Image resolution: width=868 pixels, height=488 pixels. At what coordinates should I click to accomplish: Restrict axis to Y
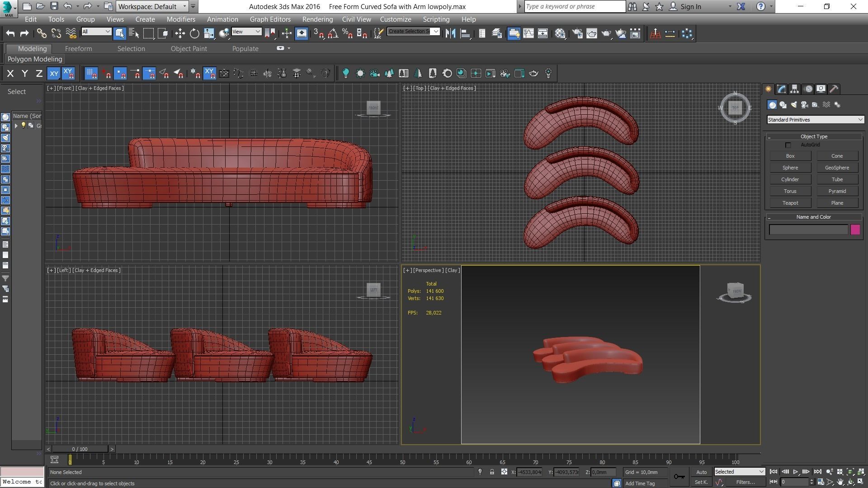(25, 73)
